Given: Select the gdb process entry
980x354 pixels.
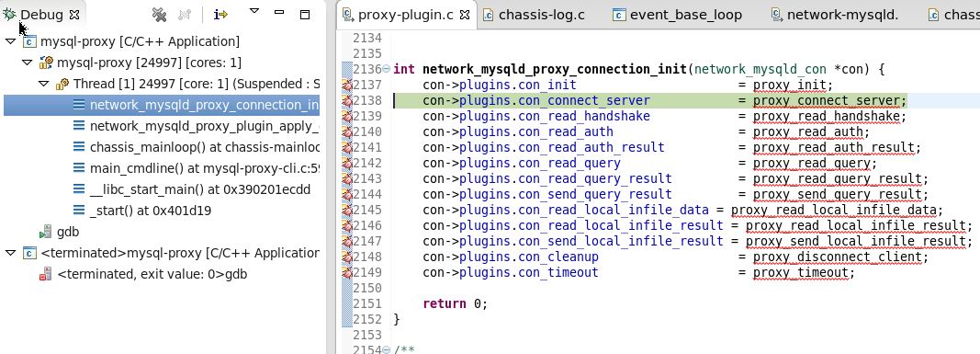Looking at the screenshot, I should [60, 232].
